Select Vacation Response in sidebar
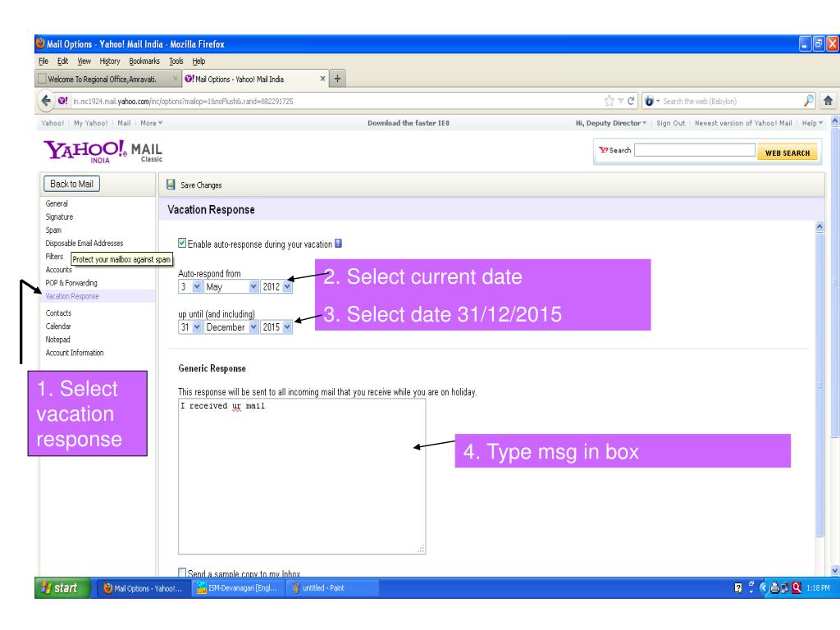Screen dimensions: 840x630 coord(72,296)
